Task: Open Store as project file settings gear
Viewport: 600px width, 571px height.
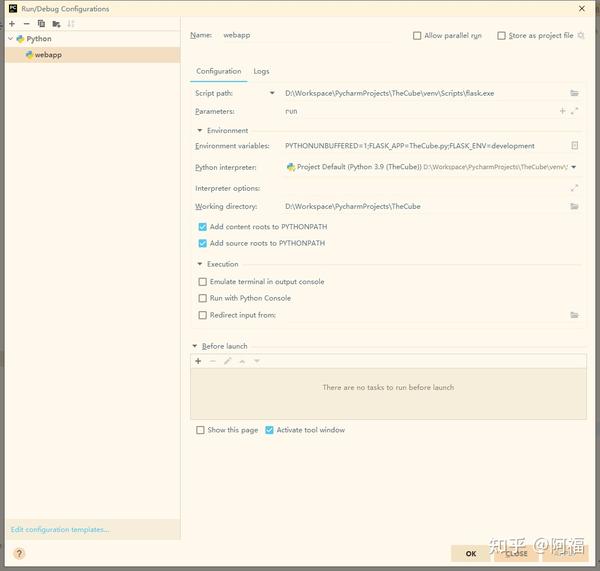Action: [581, 35]
